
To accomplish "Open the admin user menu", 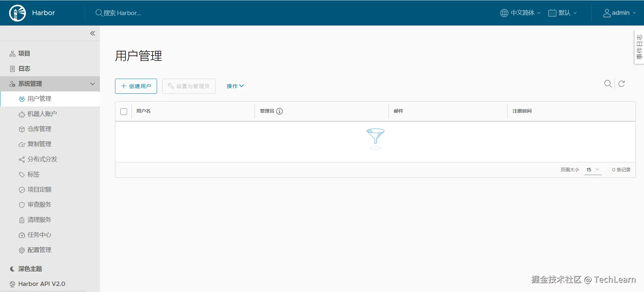I will pos(619,13).
